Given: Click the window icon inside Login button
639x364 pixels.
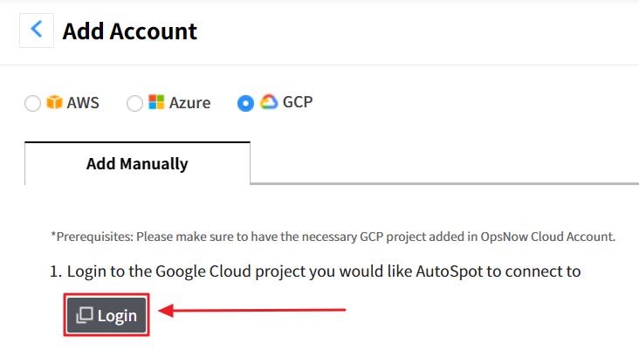Looking at the screenshot, I should tap(85, 315).
